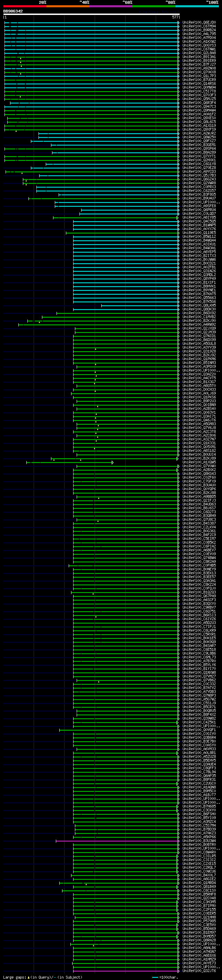222x980 pixels.
Task: Select the UniRef100_Q6PRU4 label
Action: 199,210
